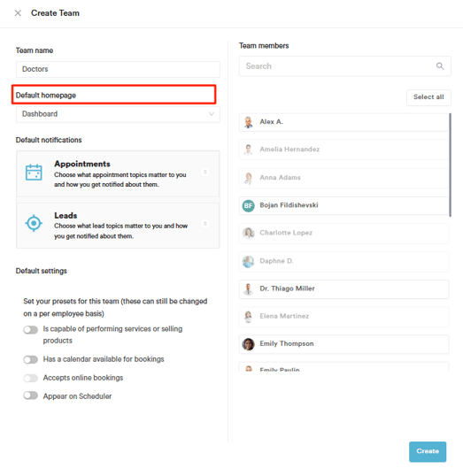Select Bojan Fildishevski's BF avatar
Screen dimensions: 463x476
pyautogui.click(x=248, y=205)
